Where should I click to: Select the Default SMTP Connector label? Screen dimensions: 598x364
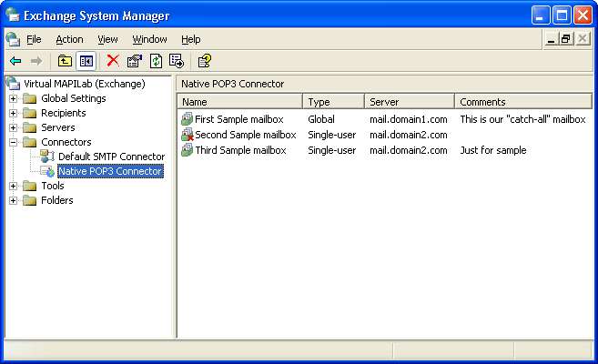pyautogui.click(x=111, y=157)
